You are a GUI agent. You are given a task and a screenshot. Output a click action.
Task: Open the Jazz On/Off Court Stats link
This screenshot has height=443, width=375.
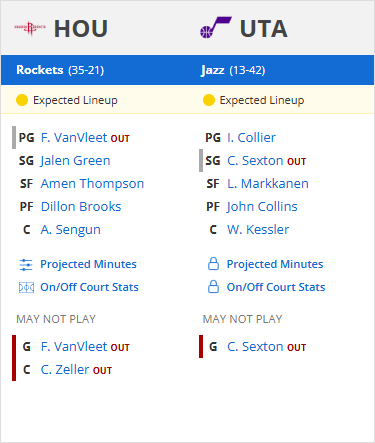(276, 287)
